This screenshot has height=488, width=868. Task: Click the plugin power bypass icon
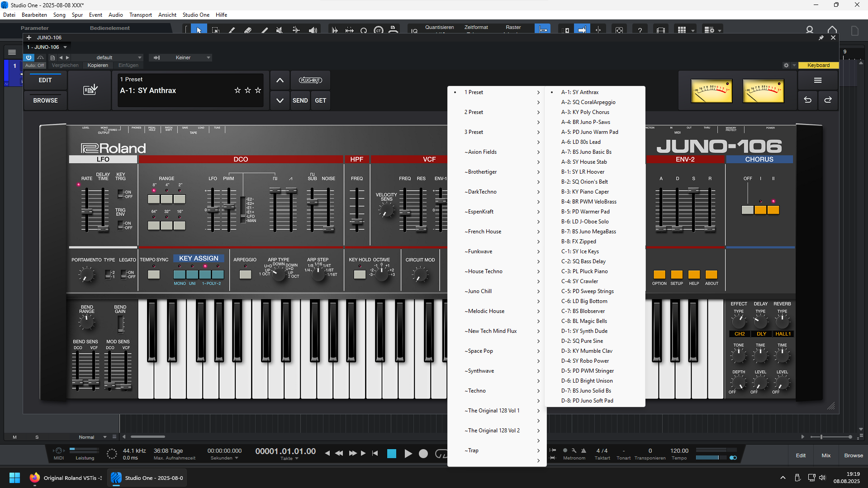[x=29, y=57]
